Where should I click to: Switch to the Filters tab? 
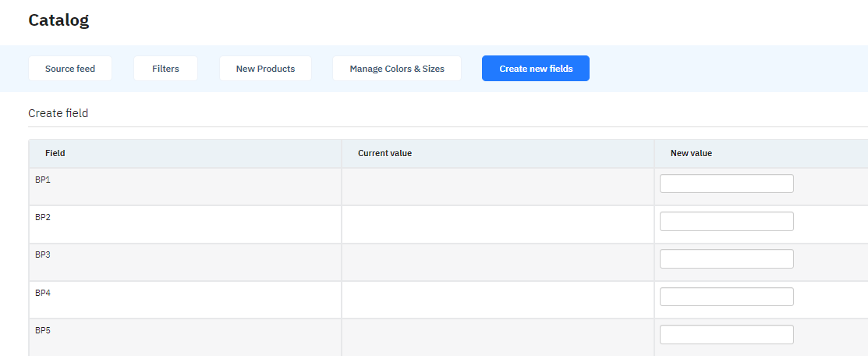[x=165, y=69]
